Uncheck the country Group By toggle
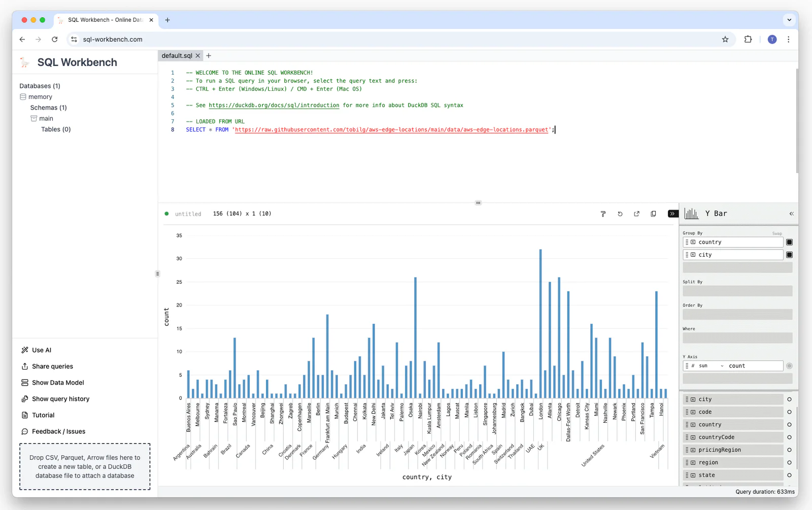 [789, 242]
